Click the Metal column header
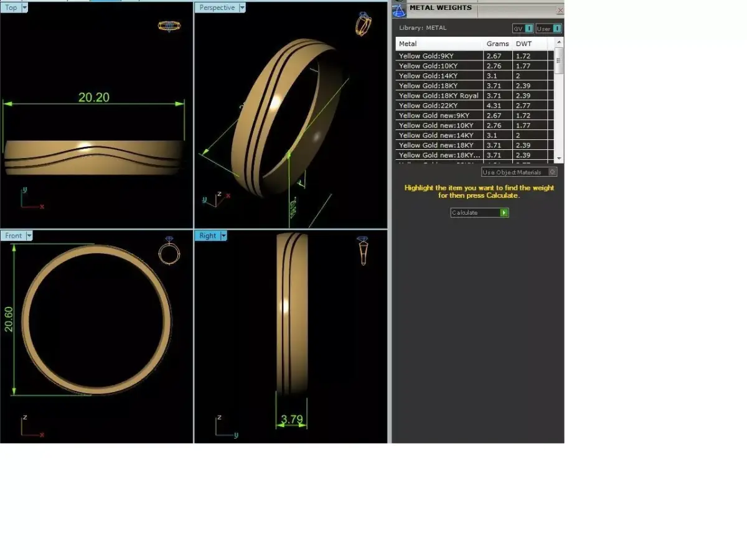The height and width of the screenshot is (560, 747). point(408,43)
